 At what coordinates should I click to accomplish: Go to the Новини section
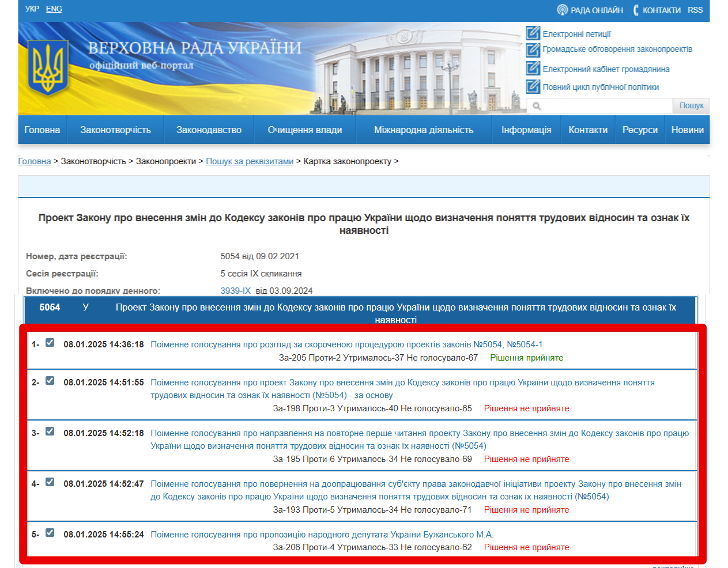[x=688, y=130]
